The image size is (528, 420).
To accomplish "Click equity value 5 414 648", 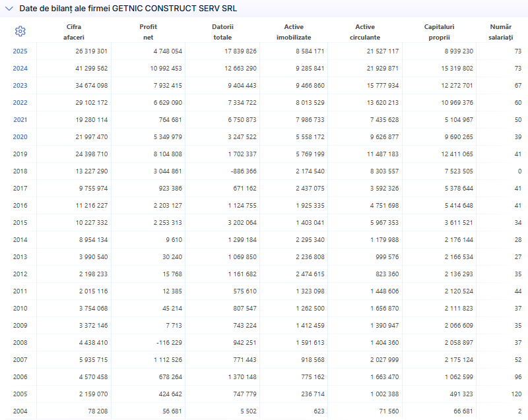I will (459, 206).
